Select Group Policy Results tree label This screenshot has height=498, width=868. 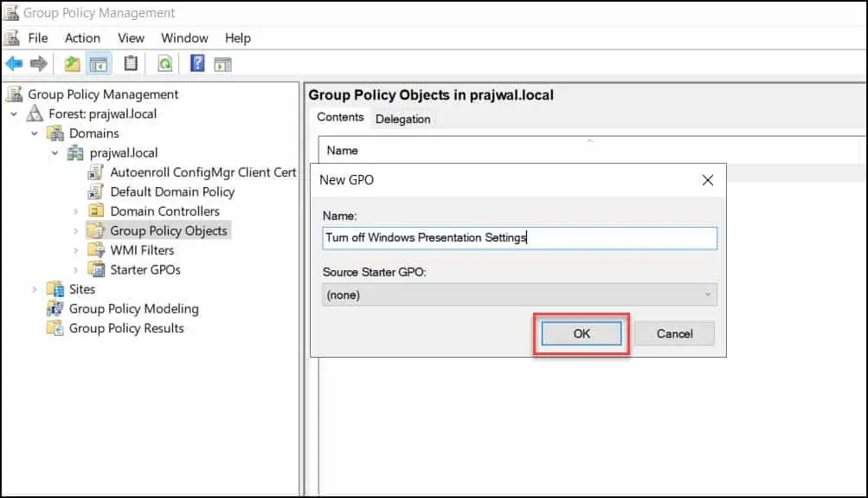point(126,328)
